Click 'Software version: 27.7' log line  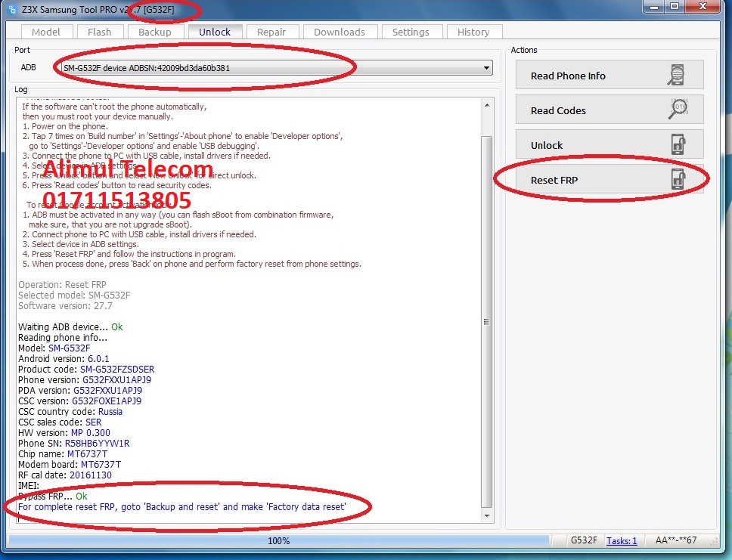click(x=65, y=305)
